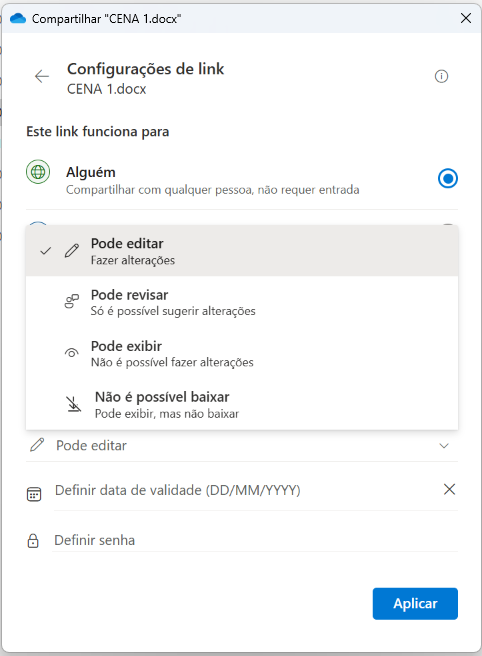
Task: Click the Aplicar button
Action: click(415, 603)
